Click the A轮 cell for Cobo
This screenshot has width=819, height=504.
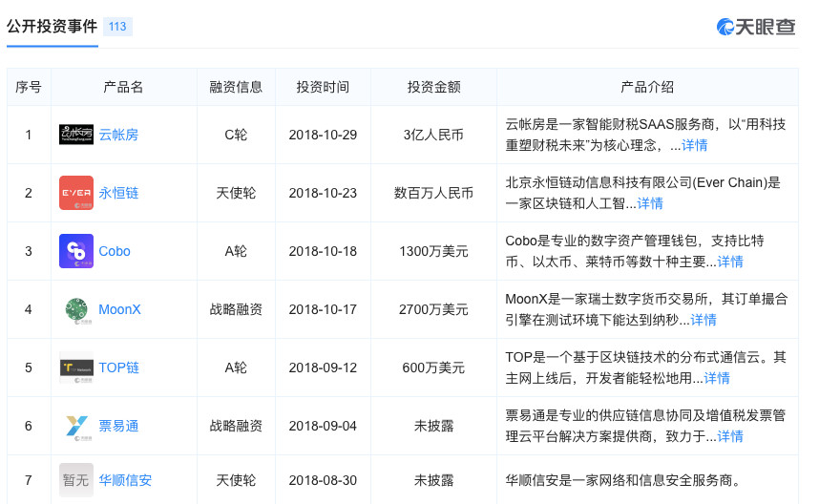[236, 251]
